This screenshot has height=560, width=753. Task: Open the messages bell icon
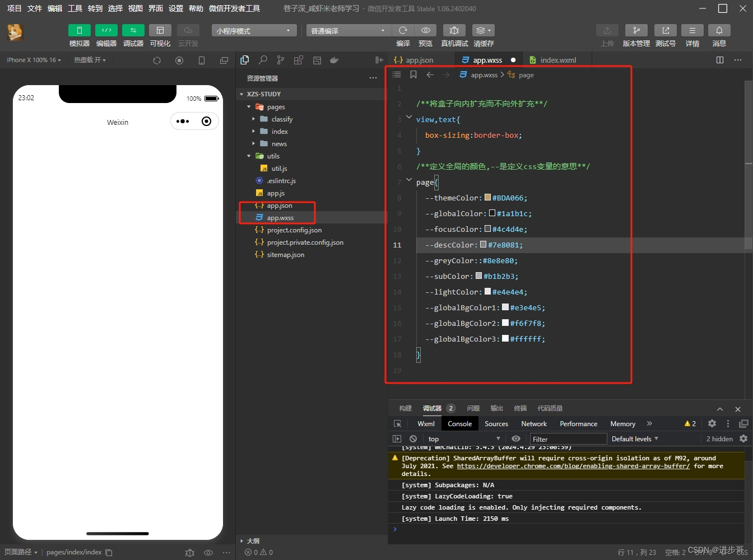(719, 30)
